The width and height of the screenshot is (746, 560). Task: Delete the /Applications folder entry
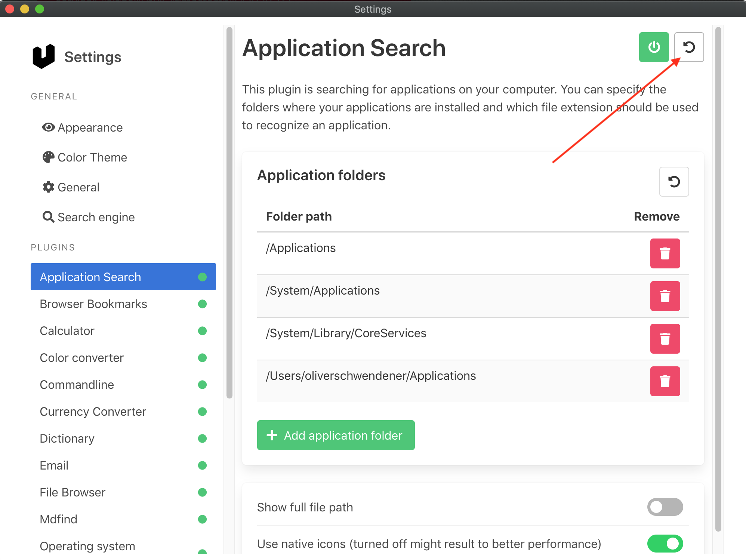[665, 253]
